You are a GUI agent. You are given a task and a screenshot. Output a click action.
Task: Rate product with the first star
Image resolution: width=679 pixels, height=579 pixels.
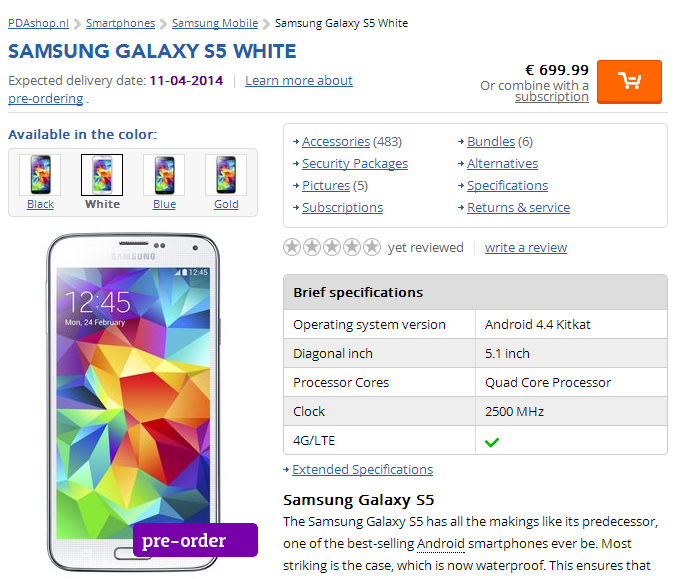tap(292, 247)
